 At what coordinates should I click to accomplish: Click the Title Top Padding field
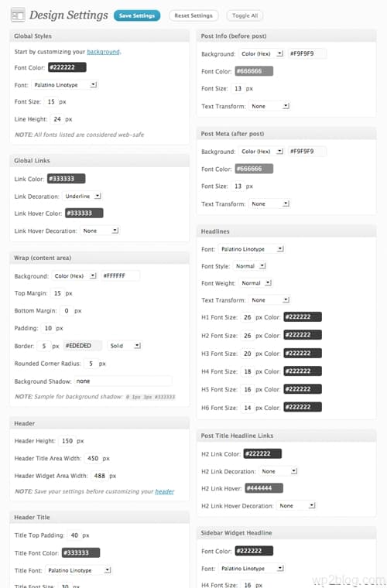pos(74,535)
